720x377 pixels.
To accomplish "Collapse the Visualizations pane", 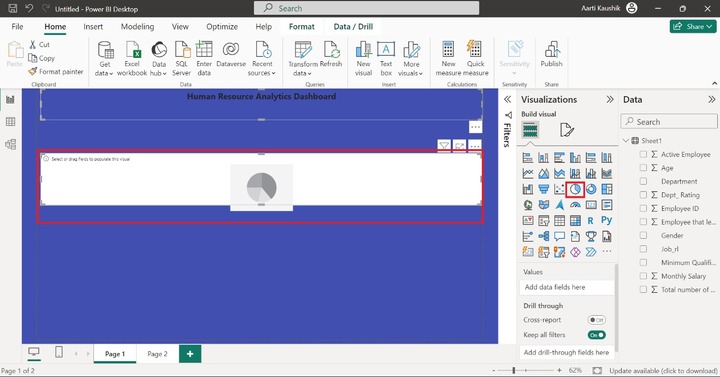I will [610, 100].
